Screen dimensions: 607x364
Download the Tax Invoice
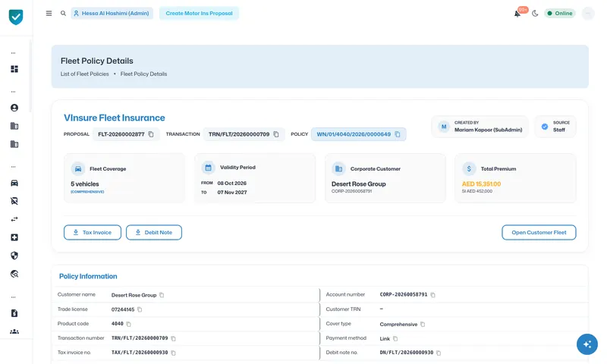[x=93, y=233]
